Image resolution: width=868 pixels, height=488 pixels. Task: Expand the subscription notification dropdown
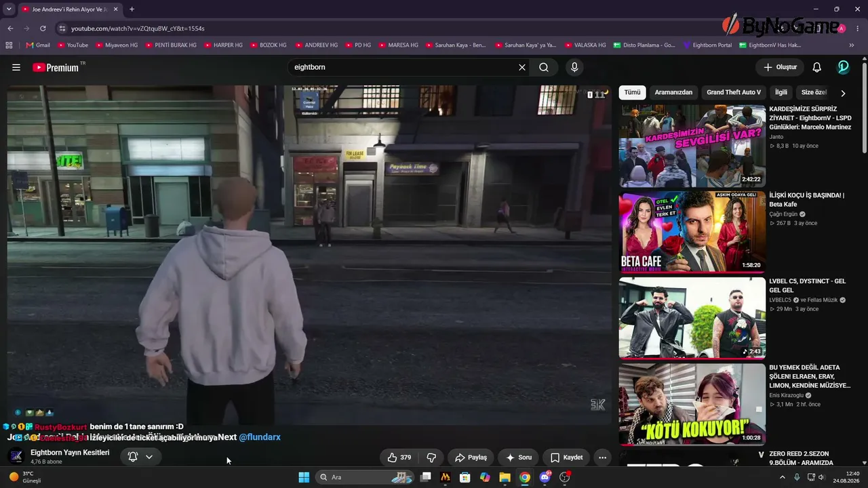(149, 457)
